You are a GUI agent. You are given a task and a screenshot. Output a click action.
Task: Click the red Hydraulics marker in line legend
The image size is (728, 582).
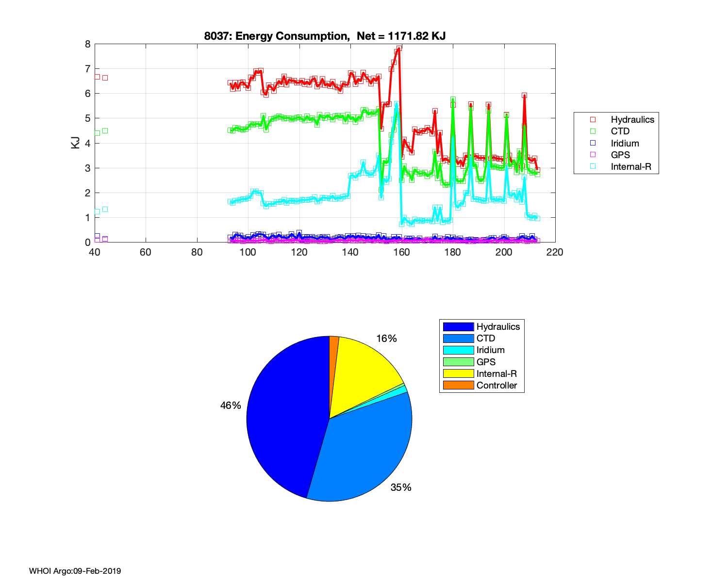(x=593, y=119)
